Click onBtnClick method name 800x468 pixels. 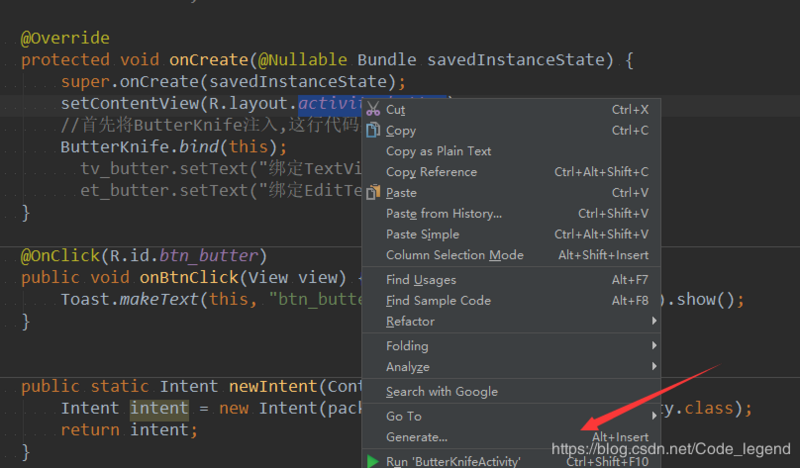pos(189,278)
